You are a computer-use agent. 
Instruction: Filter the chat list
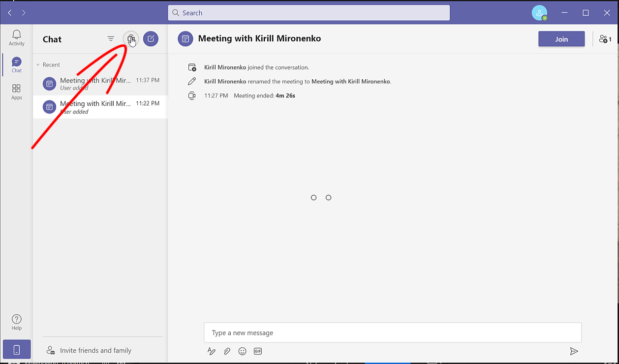[111, 38]
